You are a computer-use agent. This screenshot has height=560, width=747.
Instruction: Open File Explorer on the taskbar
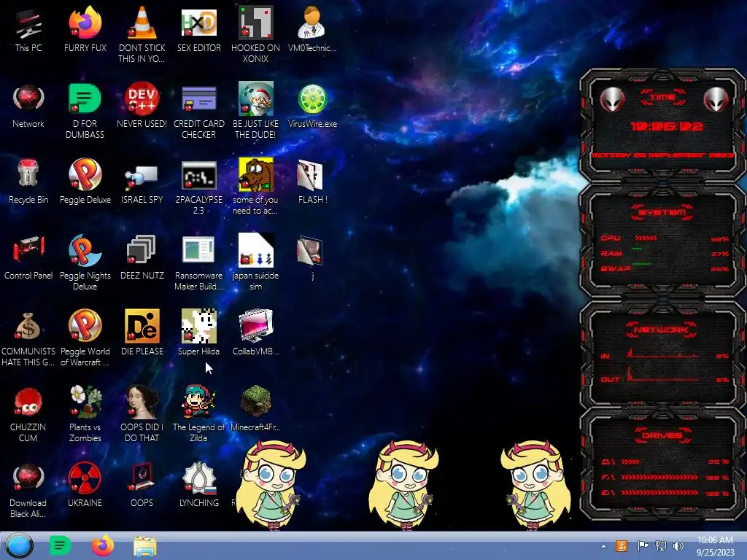[145, 546]
